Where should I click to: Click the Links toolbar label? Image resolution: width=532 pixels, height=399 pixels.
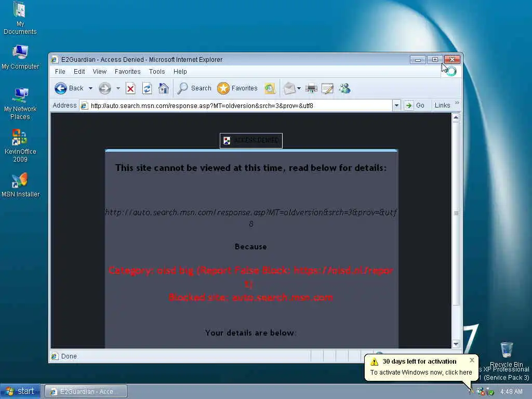coord(443,105)
